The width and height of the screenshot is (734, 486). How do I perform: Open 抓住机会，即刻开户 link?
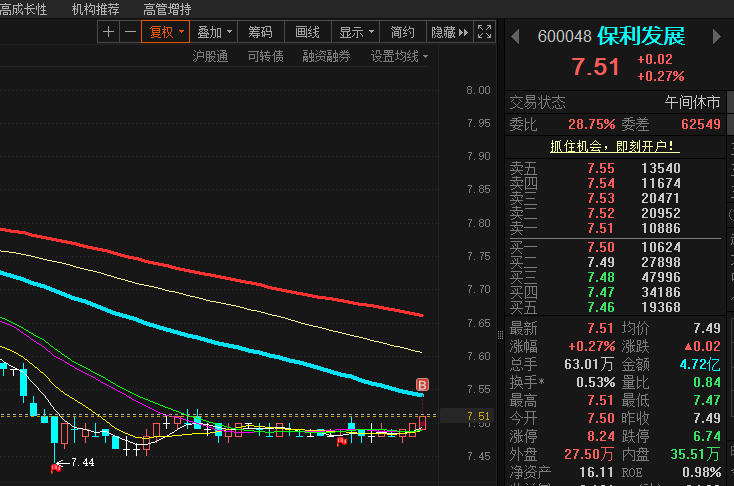tap(615, 146)
